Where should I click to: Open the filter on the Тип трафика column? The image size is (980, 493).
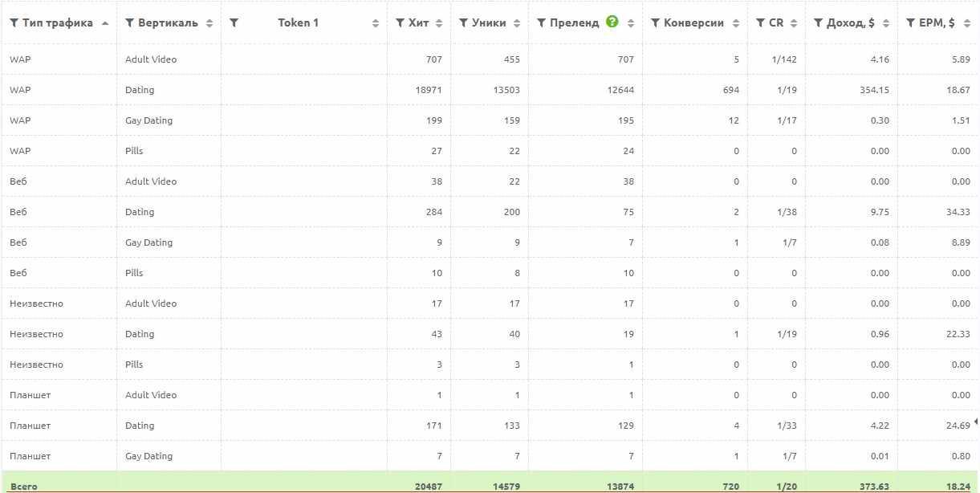click(x=14, y=22)
